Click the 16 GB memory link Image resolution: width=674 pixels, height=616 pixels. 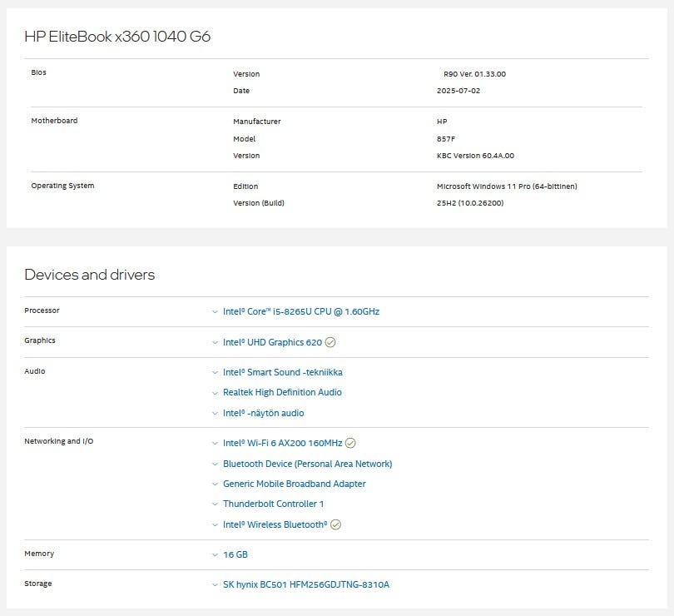(x=235, y=554)
